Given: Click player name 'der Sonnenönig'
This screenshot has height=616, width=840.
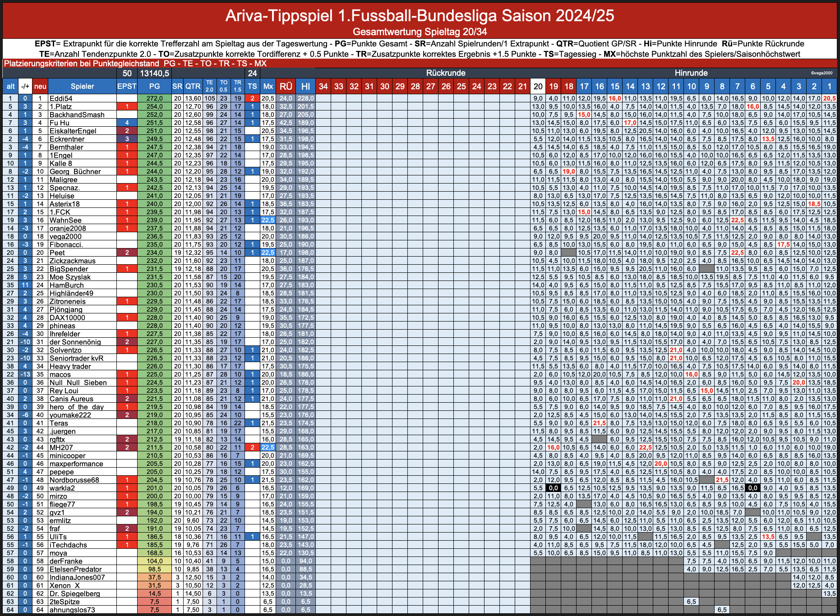Looking at the screenshot, I should (x=75, y=342).
